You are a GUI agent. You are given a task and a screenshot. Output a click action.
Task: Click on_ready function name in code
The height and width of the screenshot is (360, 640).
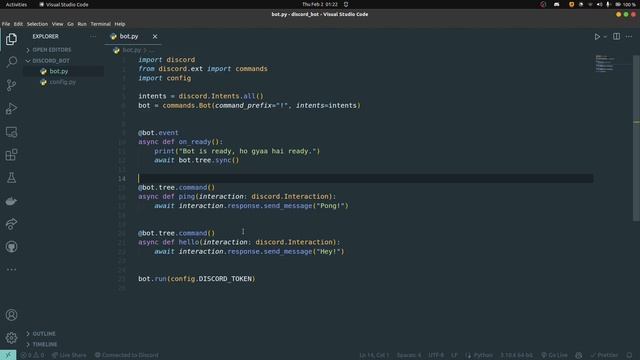point(195,142)
